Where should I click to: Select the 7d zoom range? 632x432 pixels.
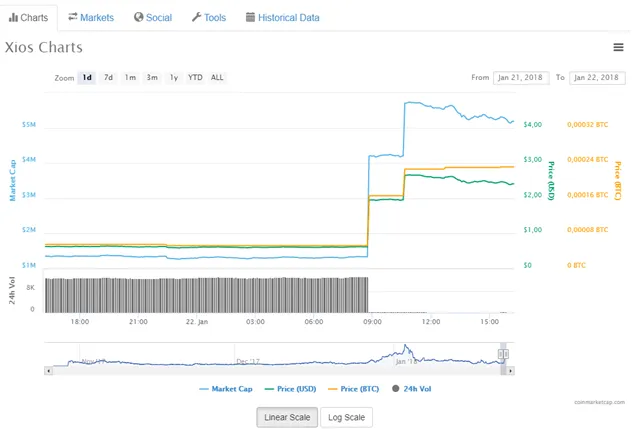pyautogui.click(x=109, y=77)
